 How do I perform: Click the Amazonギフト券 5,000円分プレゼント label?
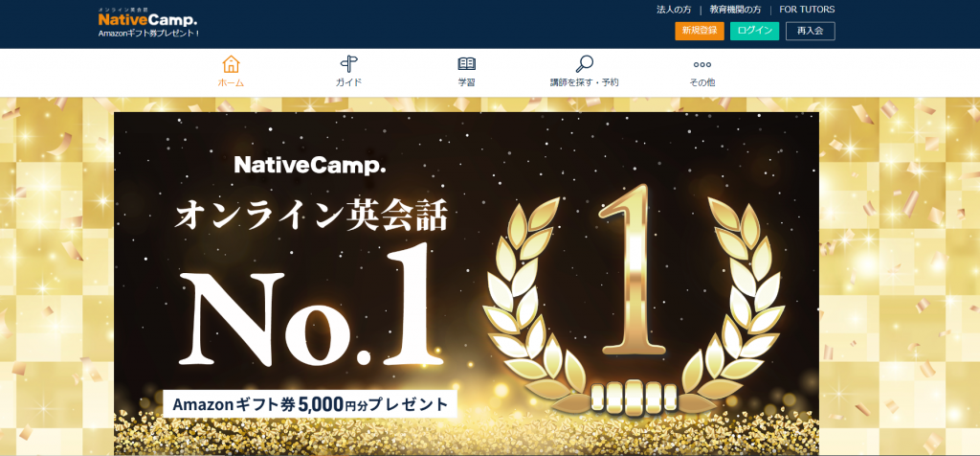tap(311, 404)
